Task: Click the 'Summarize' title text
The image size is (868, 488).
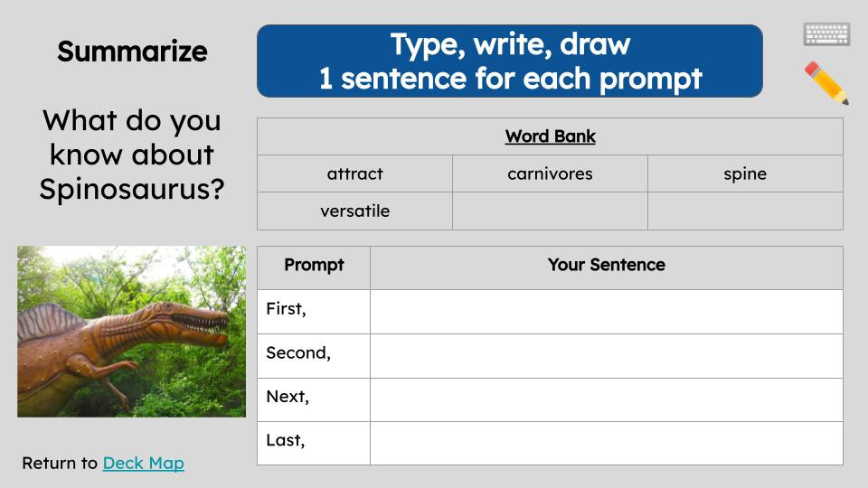Action: (132, 52)
